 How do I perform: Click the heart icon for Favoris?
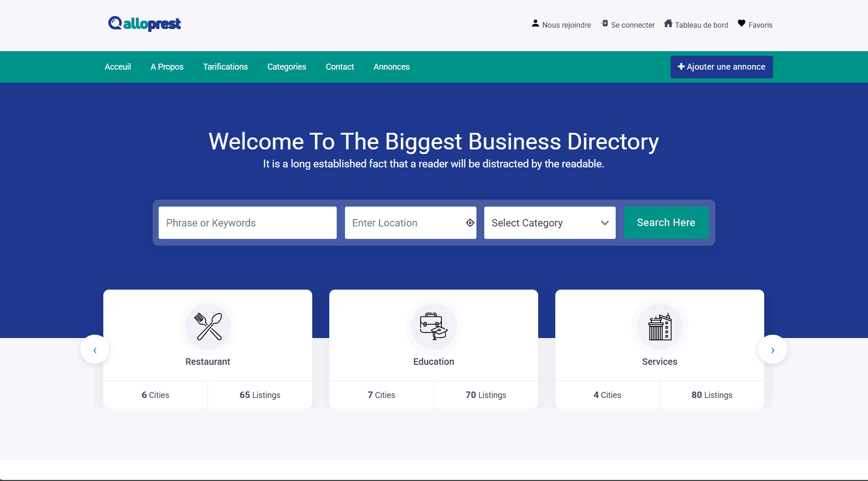click(742, 24)
